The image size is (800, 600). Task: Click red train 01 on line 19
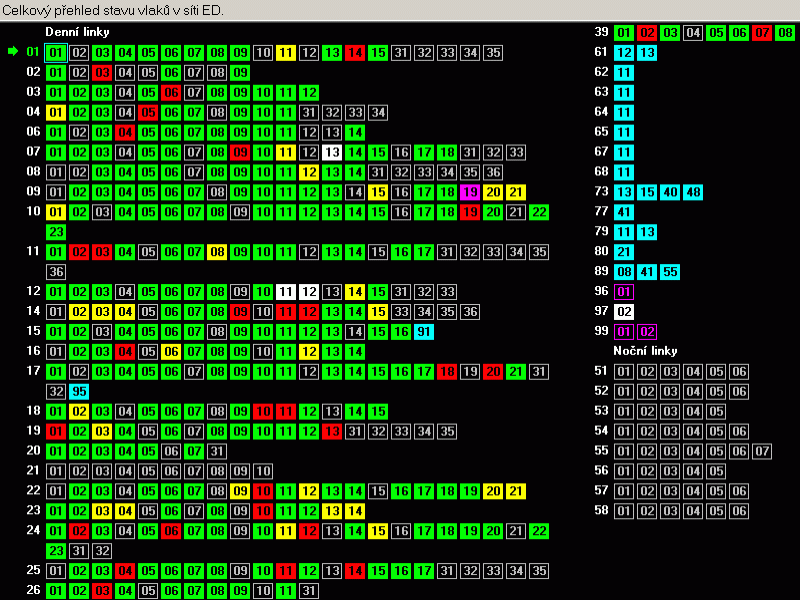coord(56,431)
